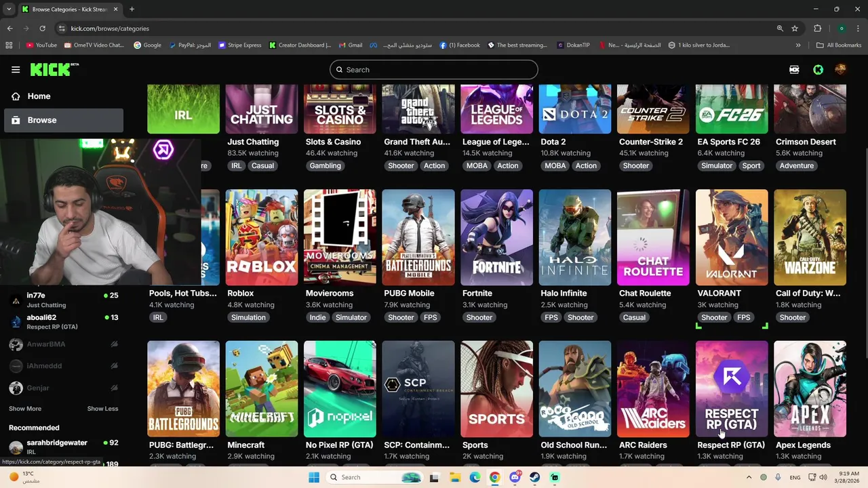Open offline channel AnwarBMA
868x488 pixels.
click(64, 344)
